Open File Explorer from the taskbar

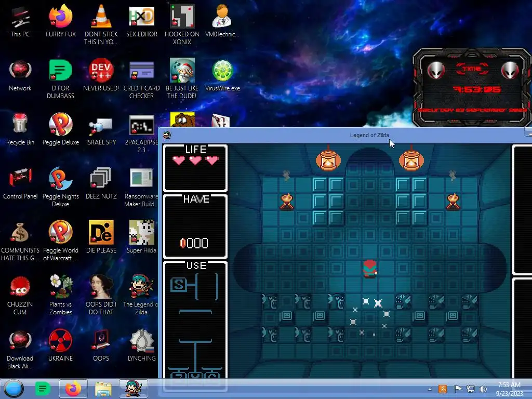coord(103,389)
